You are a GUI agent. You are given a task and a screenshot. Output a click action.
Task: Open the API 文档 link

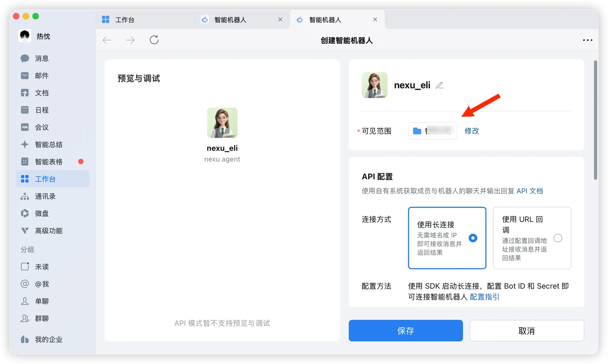click(530, 191)
